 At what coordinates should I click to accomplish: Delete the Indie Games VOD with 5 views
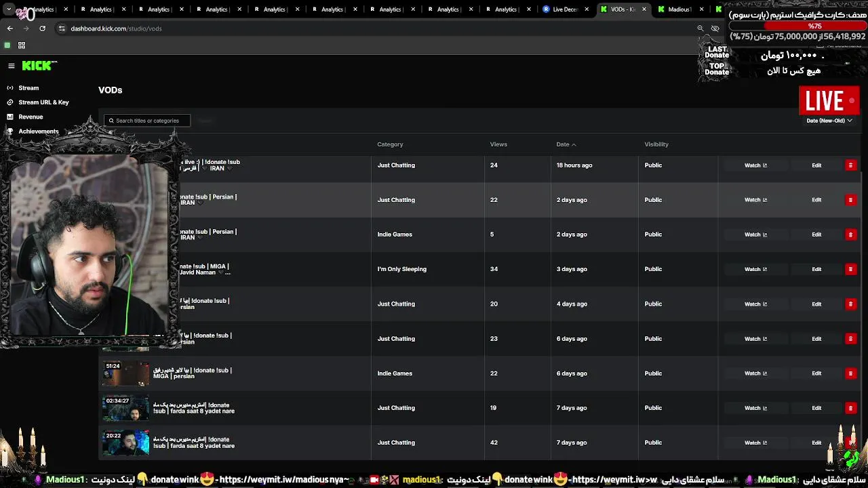pos(850,235)
